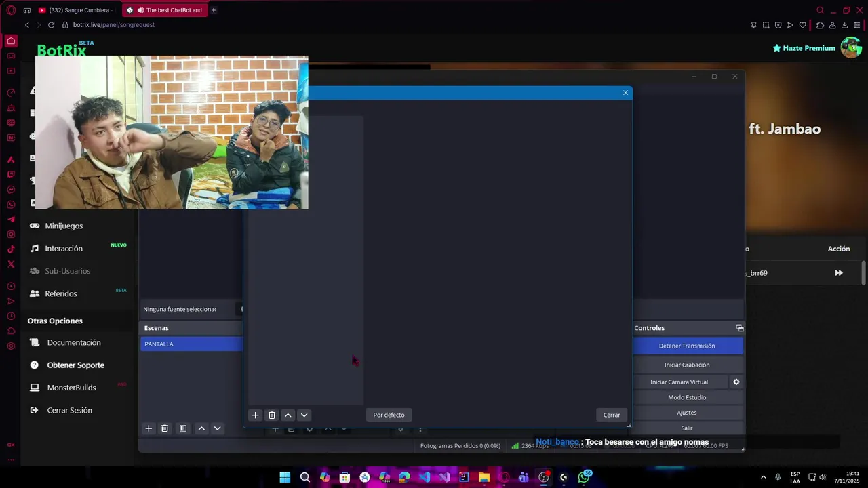Add a new scene in Escenas panel
Image resolution: width=868 pixels, height=488 pixels.
coord(149,428)
